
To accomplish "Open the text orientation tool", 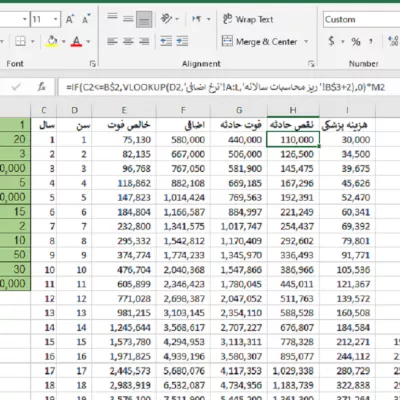I will (x=166, y=19).
